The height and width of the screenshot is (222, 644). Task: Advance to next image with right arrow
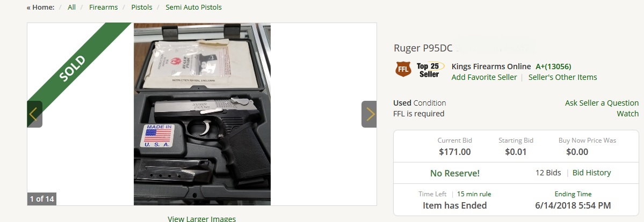tap(369, 114)
